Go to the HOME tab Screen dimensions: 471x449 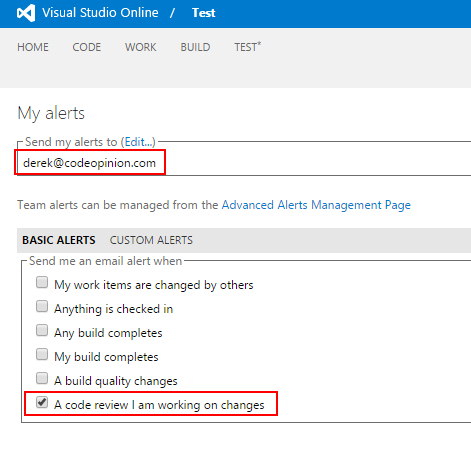pos(33,47)
